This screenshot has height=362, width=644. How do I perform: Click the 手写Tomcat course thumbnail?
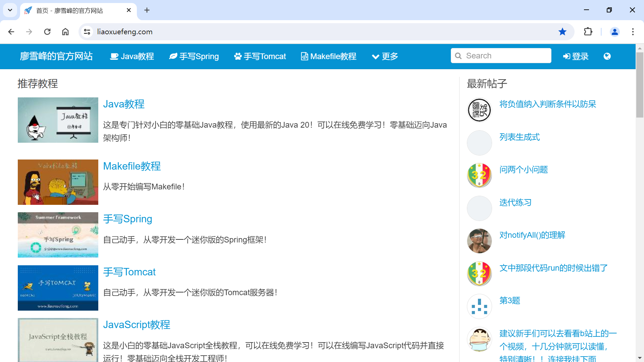click(x=58, y=288)
